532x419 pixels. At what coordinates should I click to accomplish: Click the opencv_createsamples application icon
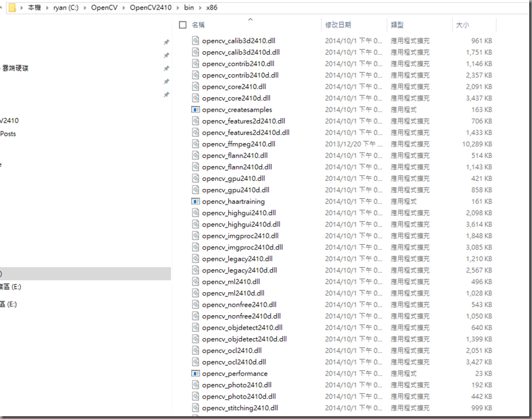[x=195, y=109]
